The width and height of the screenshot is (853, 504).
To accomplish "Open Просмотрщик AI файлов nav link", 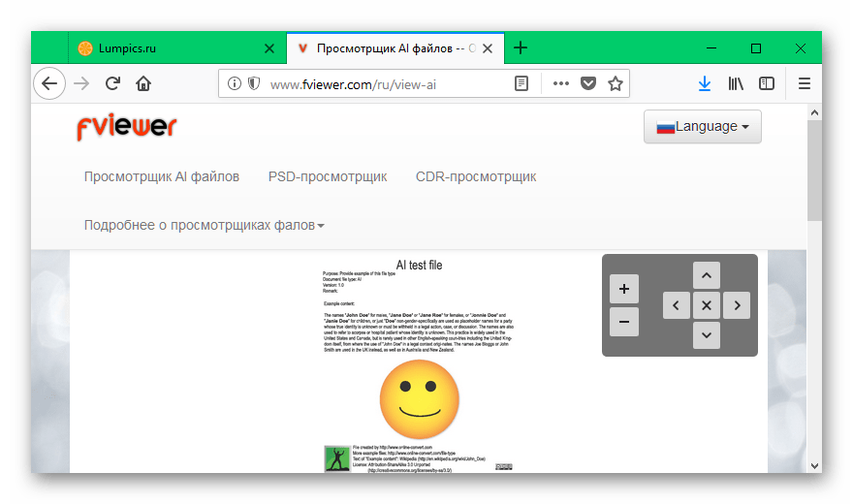I will pyautogui.click(x=162, y=176).
